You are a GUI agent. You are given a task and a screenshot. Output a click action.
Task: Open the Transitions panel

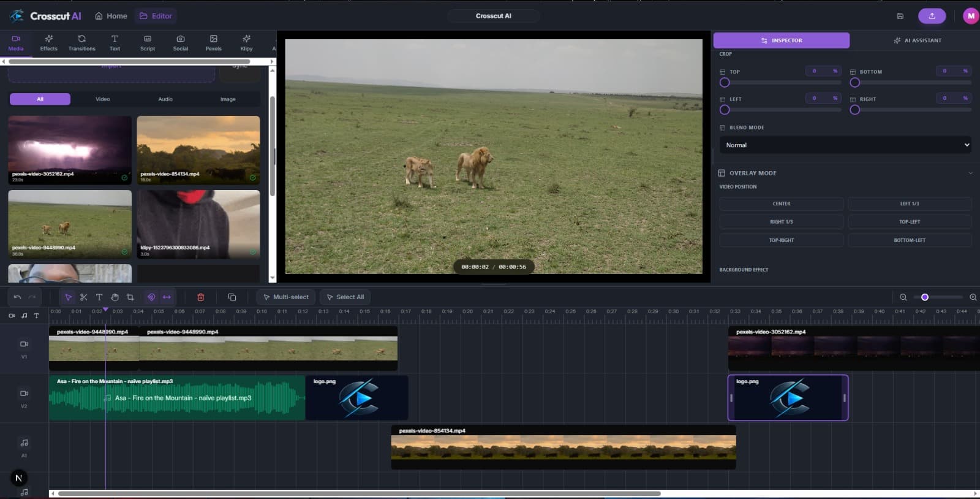click(x=81, y=42)
